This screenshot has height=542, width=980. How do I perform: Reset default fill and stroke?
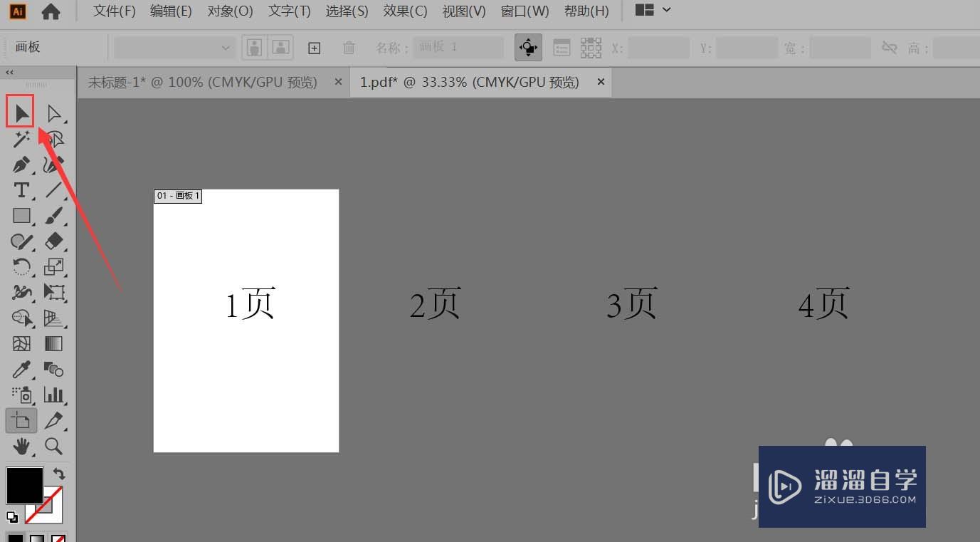[x=12, y=517]
